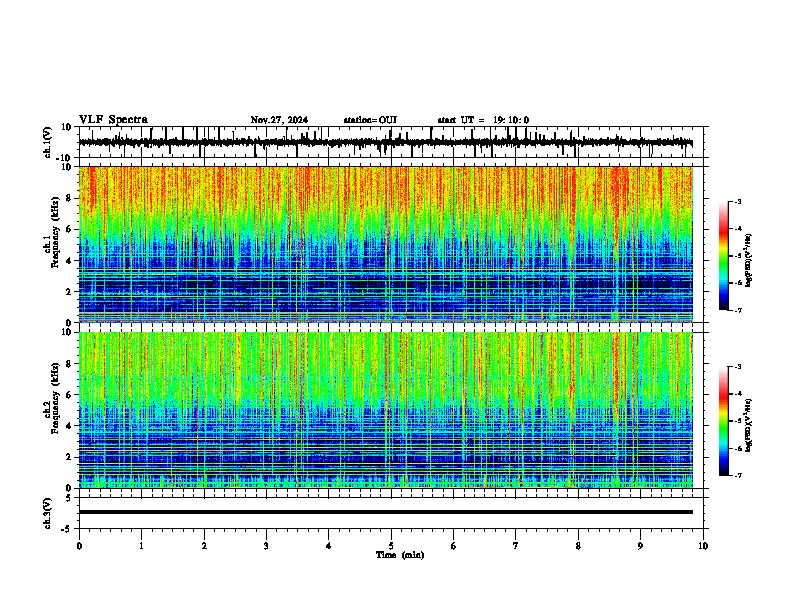Click the time axis tick label '10'
792x612 pixels.
(x=703, y=546)
